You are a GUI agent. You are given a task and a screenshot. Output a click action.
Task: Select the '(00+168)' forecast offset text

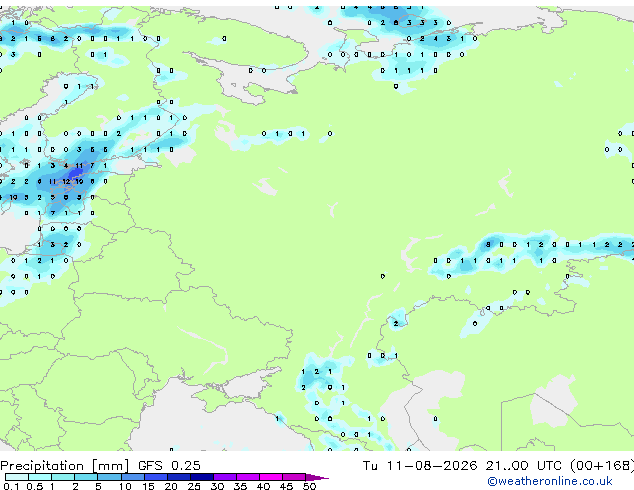pyautogui.click(x=602, y=466)
